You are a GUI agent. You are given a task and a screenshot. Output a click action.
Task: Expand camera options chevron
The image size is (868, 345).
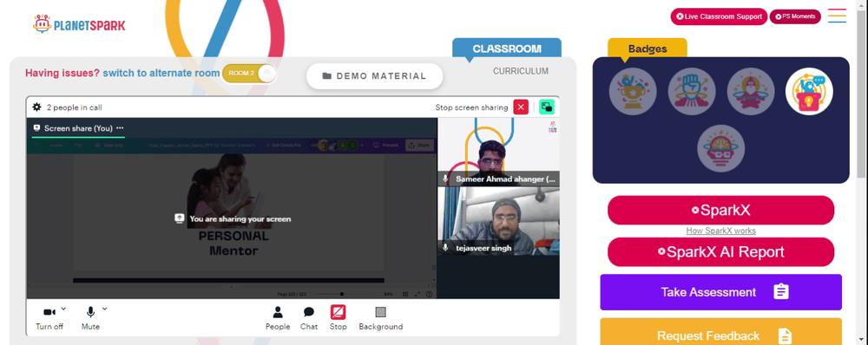(63, 309)
